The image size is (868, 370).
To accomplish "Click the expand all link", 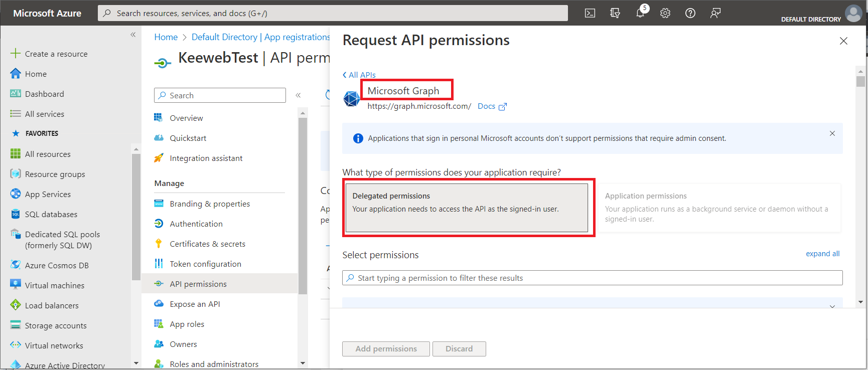I will pyautogui.click(x=822, y=254).
